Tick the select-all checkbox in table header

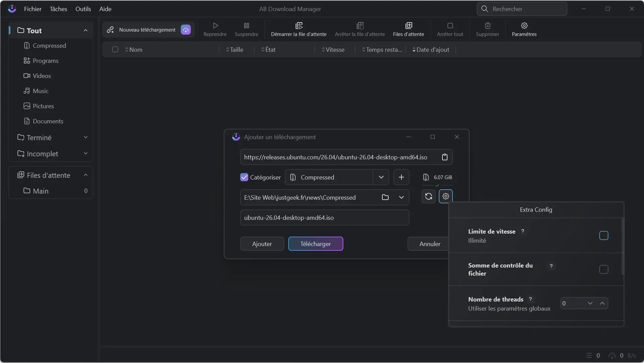click(115, 49)
